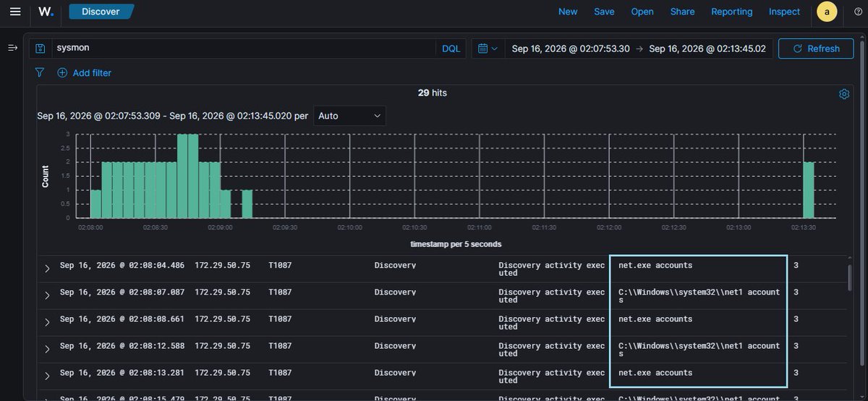The height and width of the screenshot is (401, 868).
Task: Open the help icon in header
Action: tap(858, 12)
